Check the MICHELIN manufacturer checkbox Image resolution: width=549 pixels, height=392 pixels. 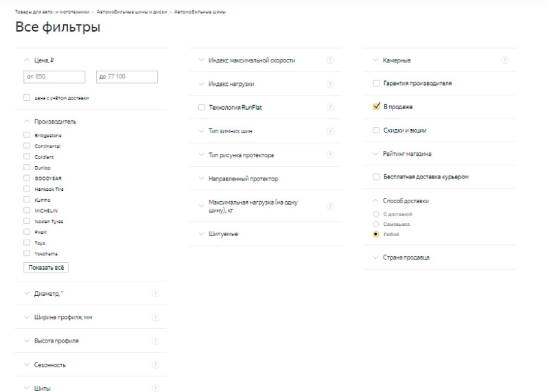[x=27, y=211]
